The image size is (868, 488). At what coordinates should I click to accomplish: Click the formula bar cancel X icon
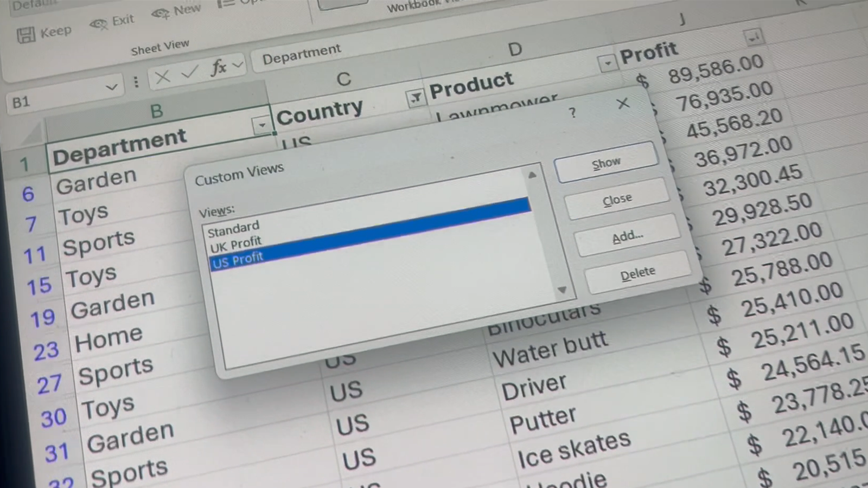point(162,76)
